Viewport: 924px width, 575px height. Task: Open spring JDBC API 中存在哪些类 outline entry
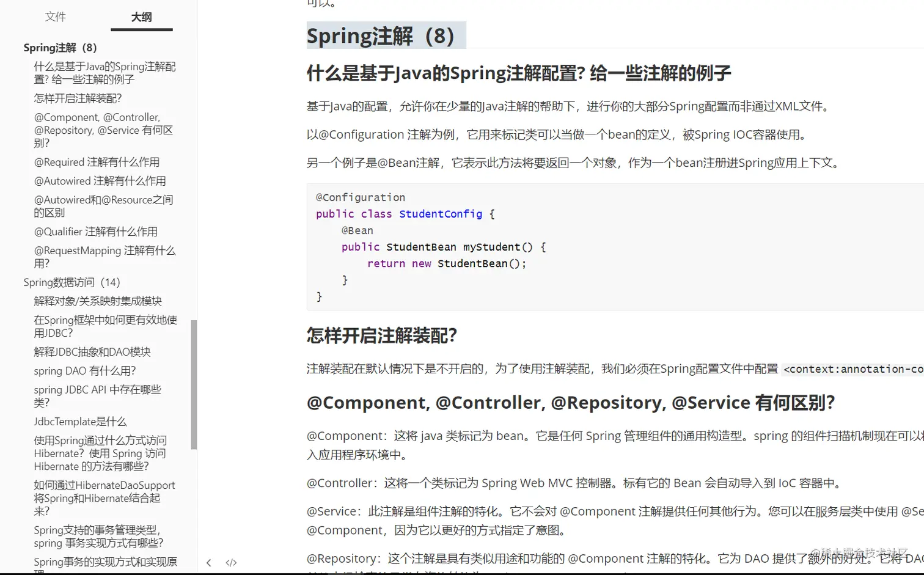click(98, 396)
